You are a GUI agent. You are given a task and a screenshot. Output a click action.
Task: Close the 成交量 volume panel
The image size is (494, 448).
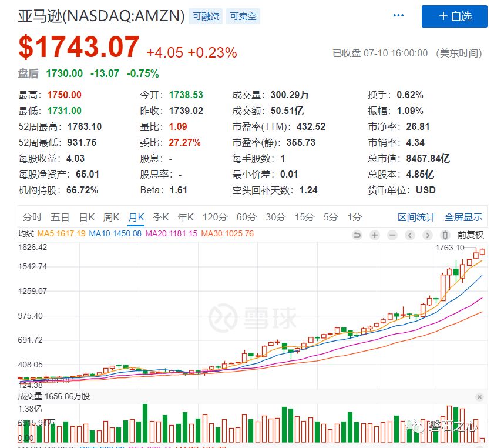coord(479,397)
